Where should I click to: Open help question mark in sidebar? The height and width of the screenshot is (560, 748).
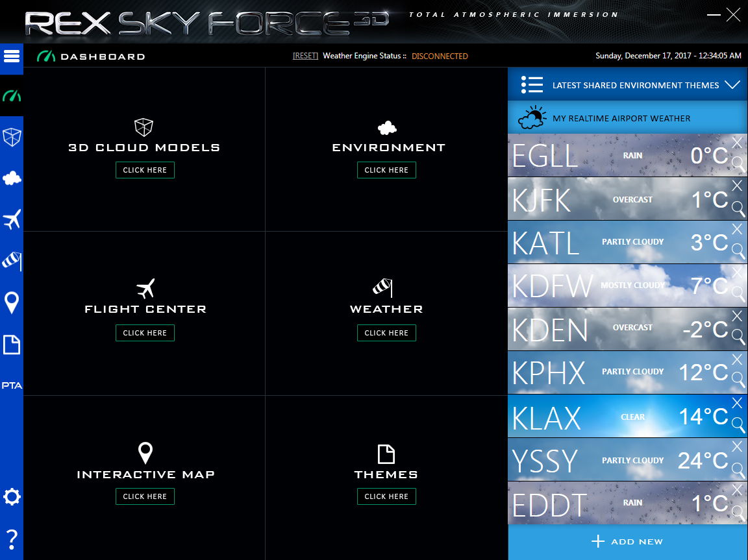(12, 539)
